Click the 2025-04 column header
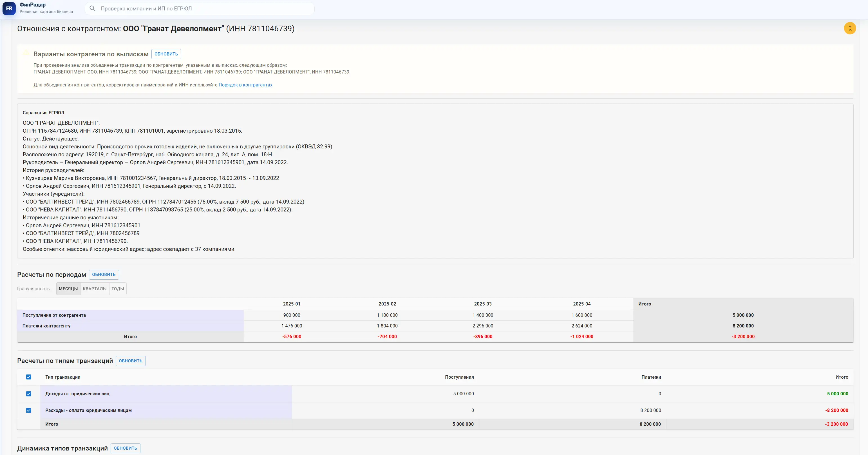 pos(582,304)
